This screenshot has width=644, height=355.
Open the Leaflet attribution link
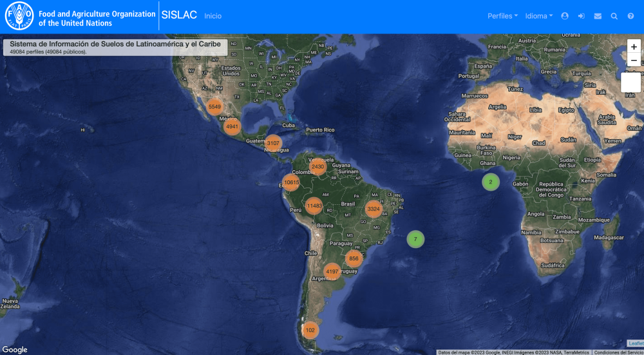pyautogui.click(x=635, y=343)
